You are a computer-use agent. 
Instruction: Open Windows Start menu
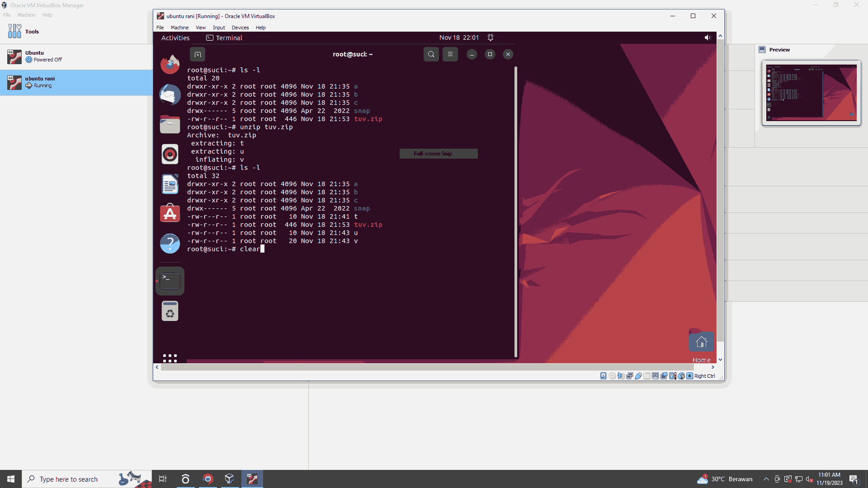(11, 479)
